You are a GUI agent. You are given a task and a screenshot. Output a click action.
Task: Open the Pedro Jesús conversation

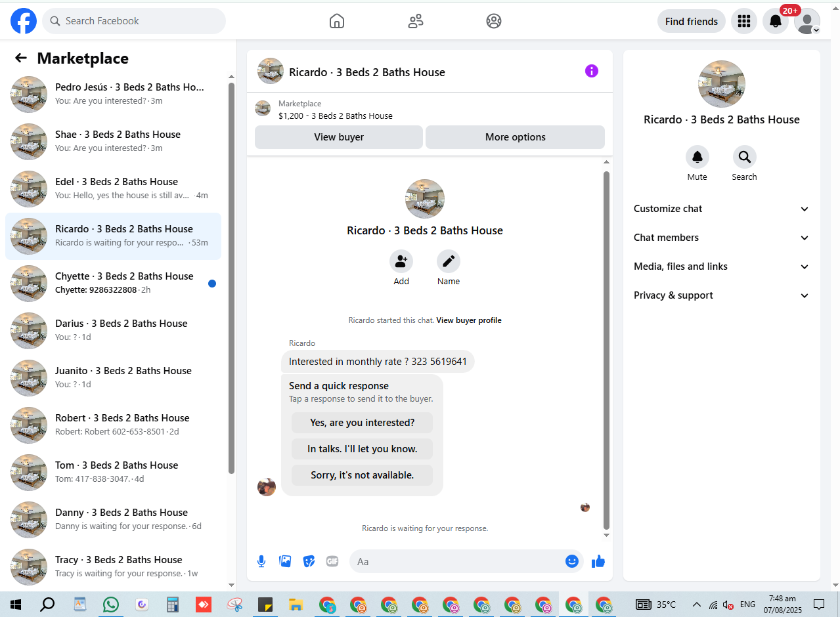[x=113, y=95]
